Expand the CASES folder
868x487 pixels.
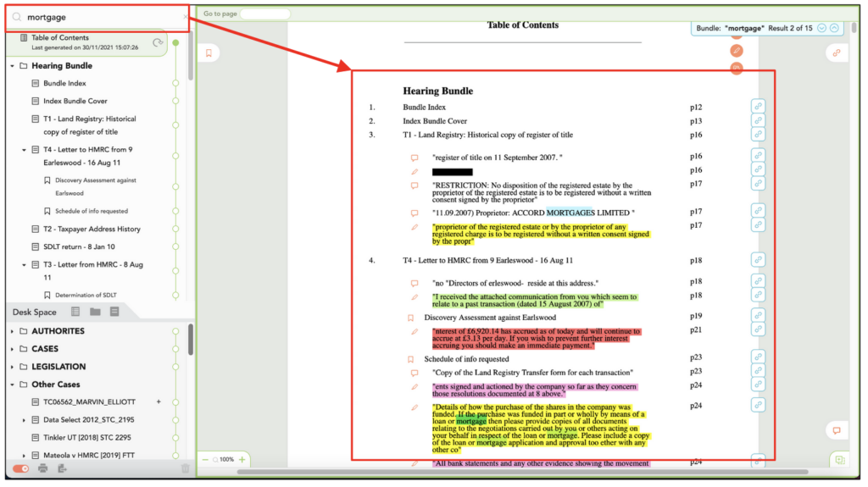click(x=12, y=349)
